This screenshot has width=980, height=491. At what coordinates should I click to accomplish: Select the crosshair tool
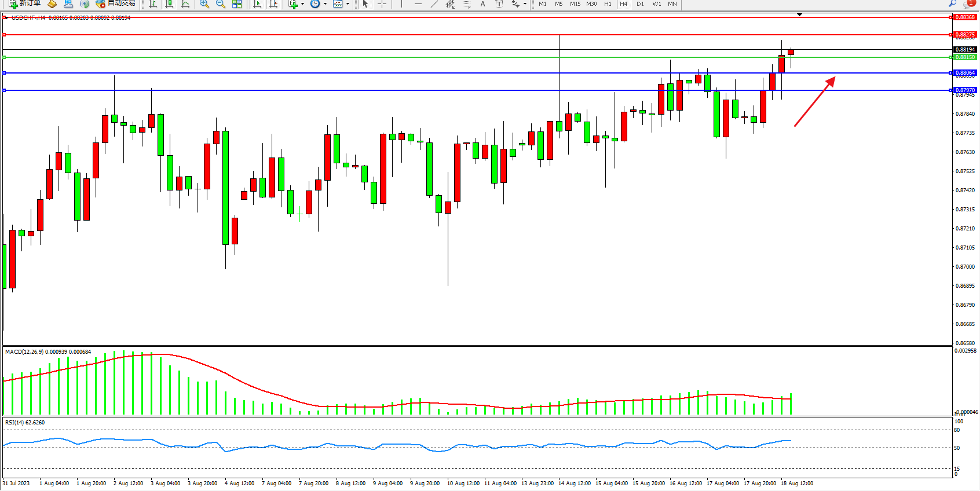click(382, 4)
